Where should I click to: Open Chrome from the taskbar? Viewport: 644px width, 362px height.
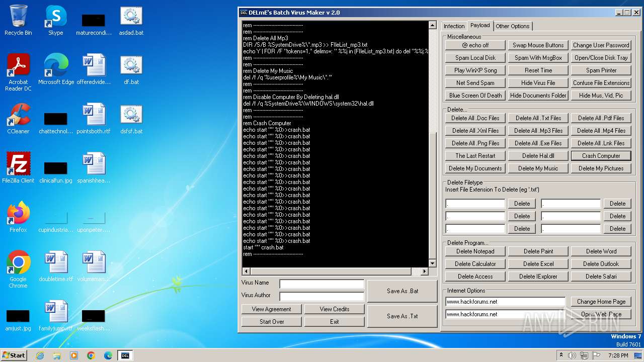click(x=91, y=355)
